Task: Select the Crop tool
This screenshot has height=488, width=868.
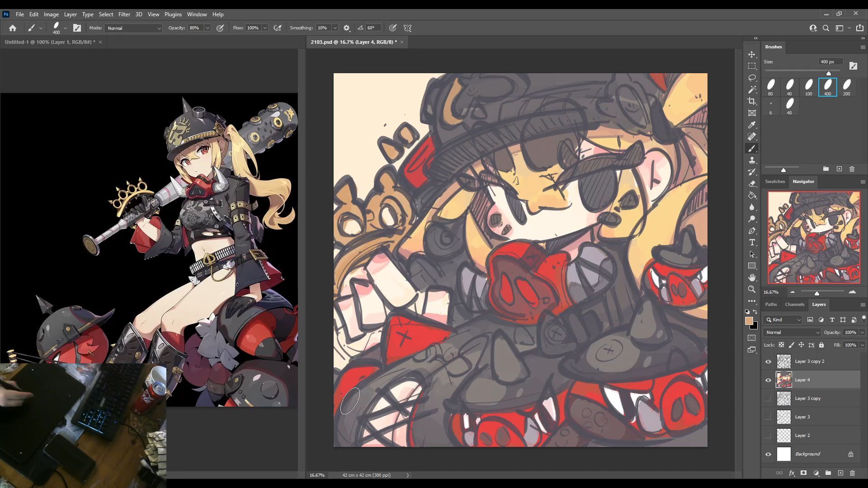Action: pyautogui.click(x=752, y=101)
